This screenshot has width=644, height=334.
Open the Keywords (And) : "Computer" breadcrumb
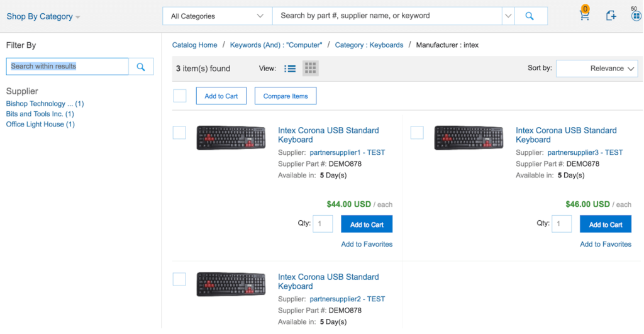coord(276,45)
